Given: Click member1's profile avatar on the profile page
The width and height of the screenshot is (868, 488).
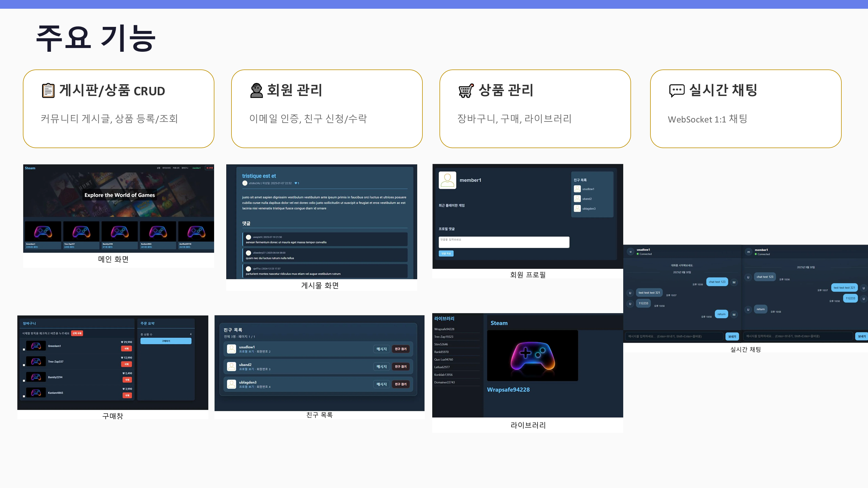Looking at the screenshot, I should click(x=447, y=180).
